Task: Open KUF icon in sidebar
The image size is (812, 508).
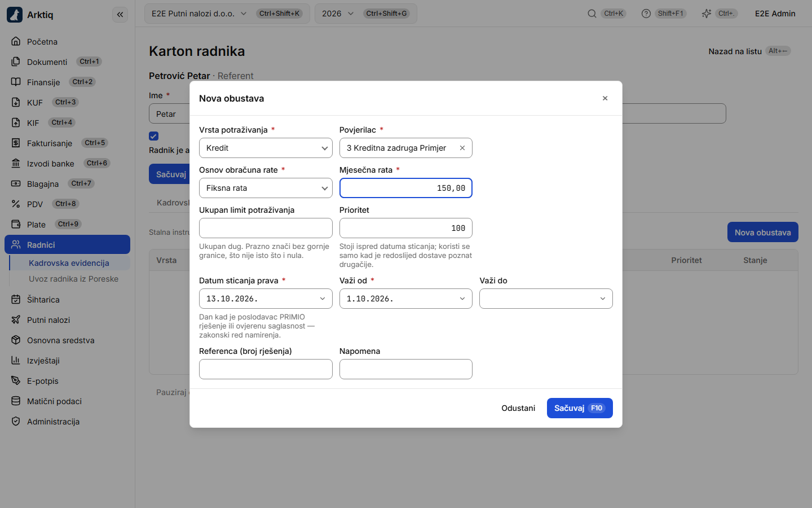Action: click(16, 102)
